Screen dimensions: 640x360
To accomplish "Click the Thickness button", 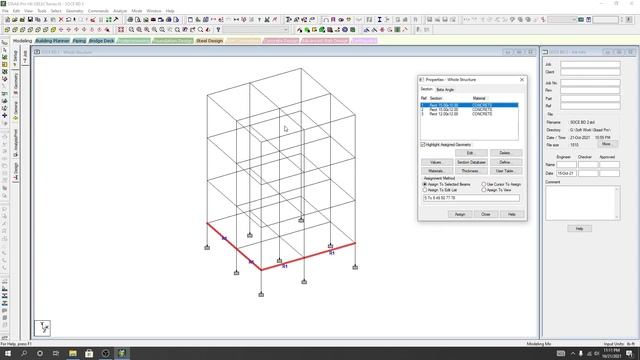I will (x=471, y=171).
